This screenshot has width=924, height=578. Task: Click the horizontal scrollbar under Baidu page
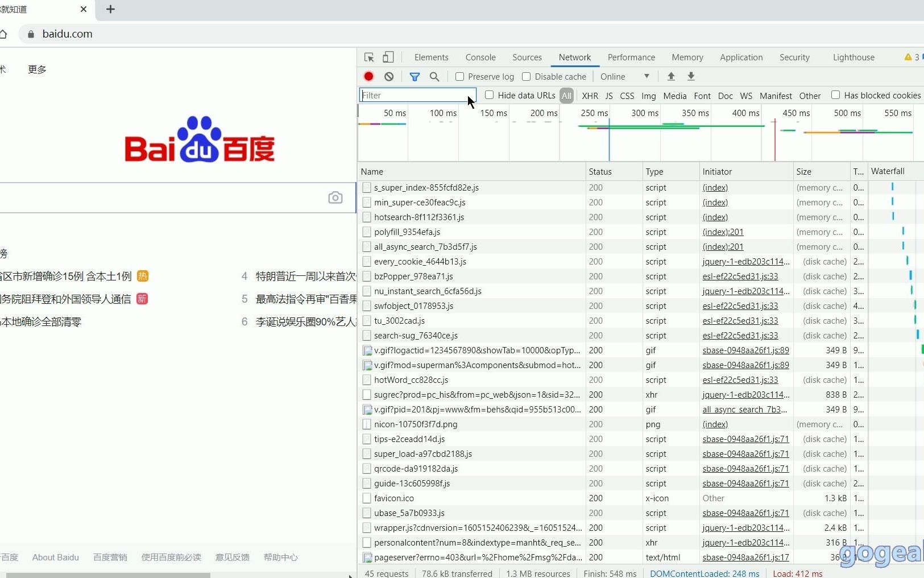tap(108, 575)
